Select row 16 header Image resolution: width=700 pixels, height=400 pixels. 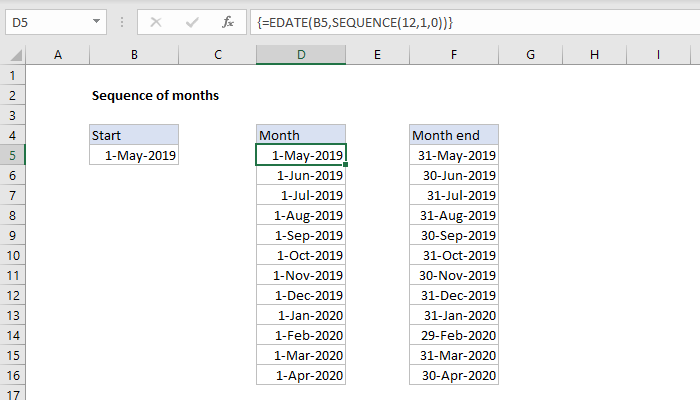(13, 376)
